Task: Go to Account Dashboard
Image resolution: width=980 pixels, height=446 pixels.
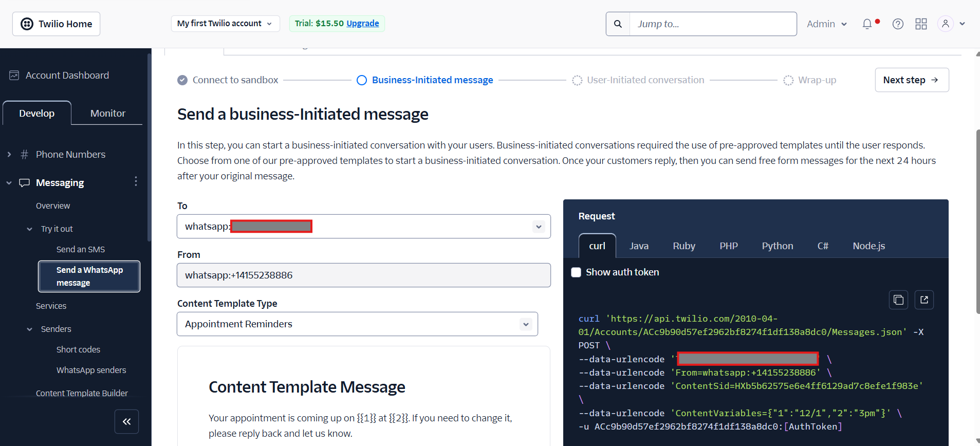Action: coord(67,76)
